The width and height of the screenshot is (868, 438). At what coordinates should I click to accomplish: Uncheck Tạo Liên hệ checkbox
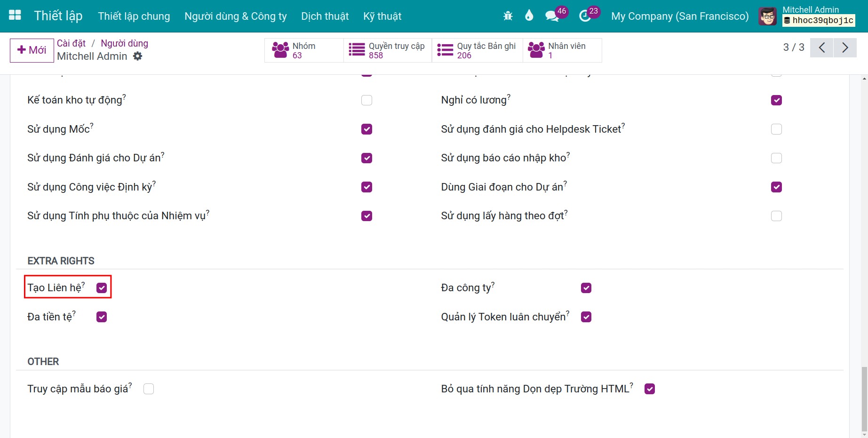point(102,288)
